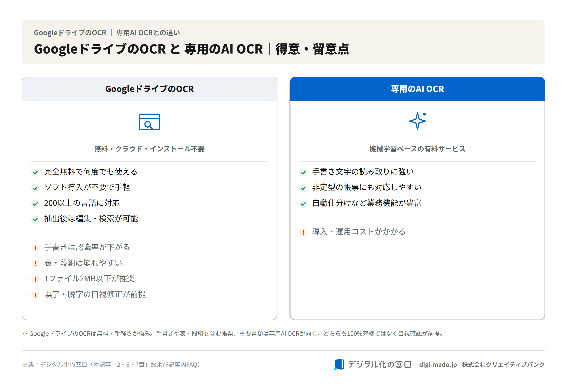
Task: Click the text 誤字・脱字の目視修正が前提
Action: [x=95, y=294]
